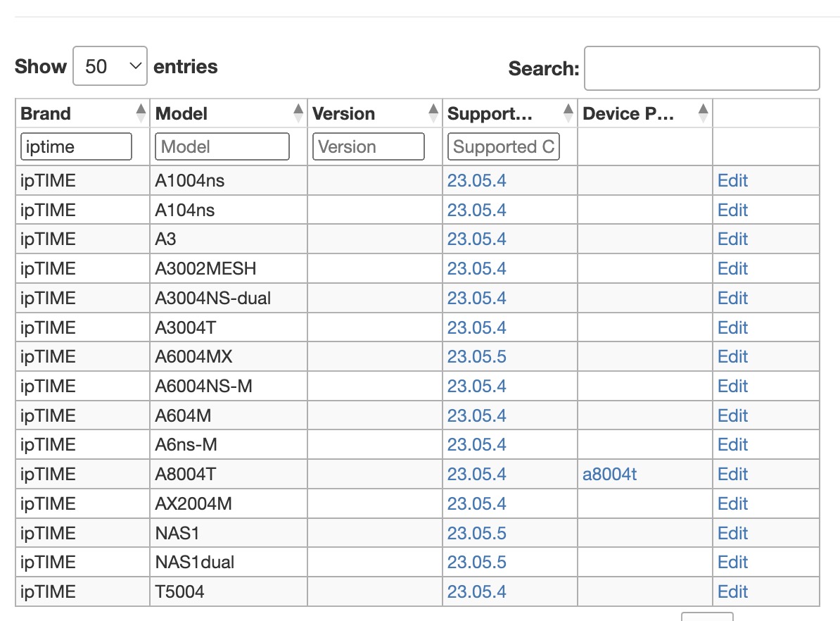Click the global Search input box
Screen dimensions: 840x621
(701, 68)
